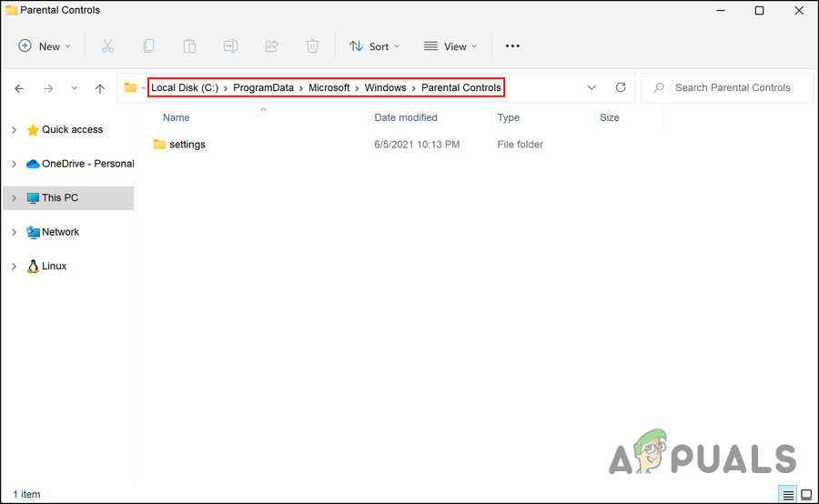This screenshot has width=819, height=504.
Task: Switch to large thumbnails view icon
Action: point(806,494)
